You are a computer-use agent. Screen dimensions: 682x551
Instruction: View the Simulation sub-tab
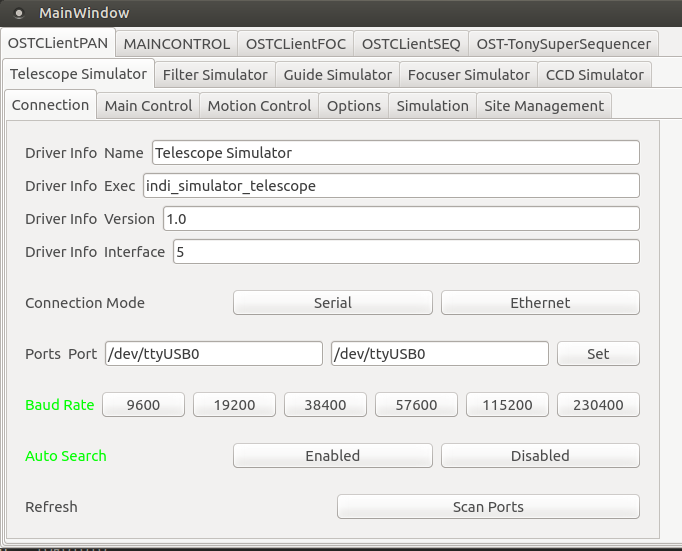(433, 106)
